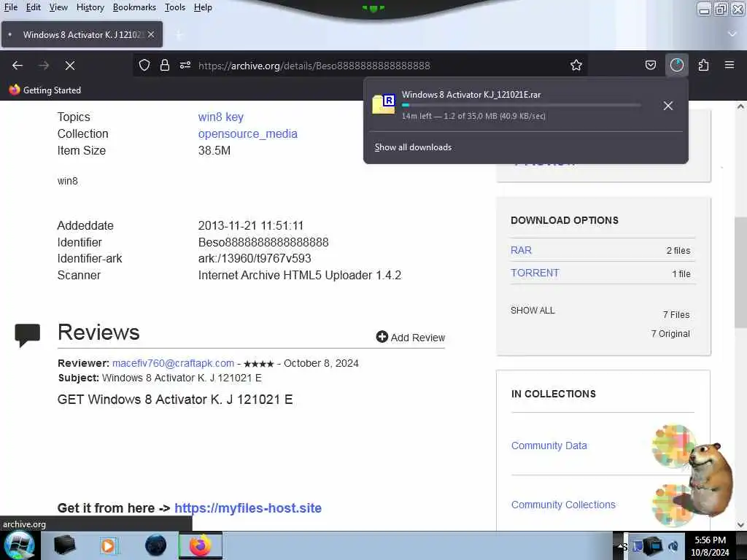Click the Forward navigation arrow
This screenshot has width=747, height=560.
pos(44,65)
